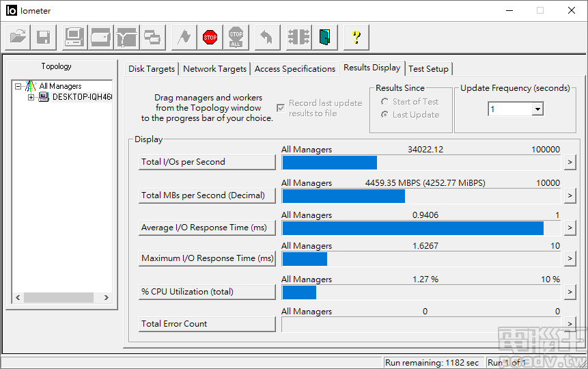
Task: Click Total I/Os per Second button
Action: [x=207, y=162]
